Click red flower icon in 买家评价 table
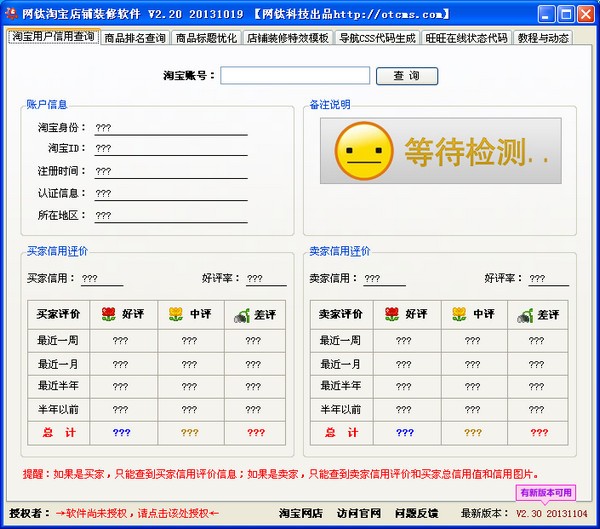Screen dimensions: 600x529 tap(109, 314)
